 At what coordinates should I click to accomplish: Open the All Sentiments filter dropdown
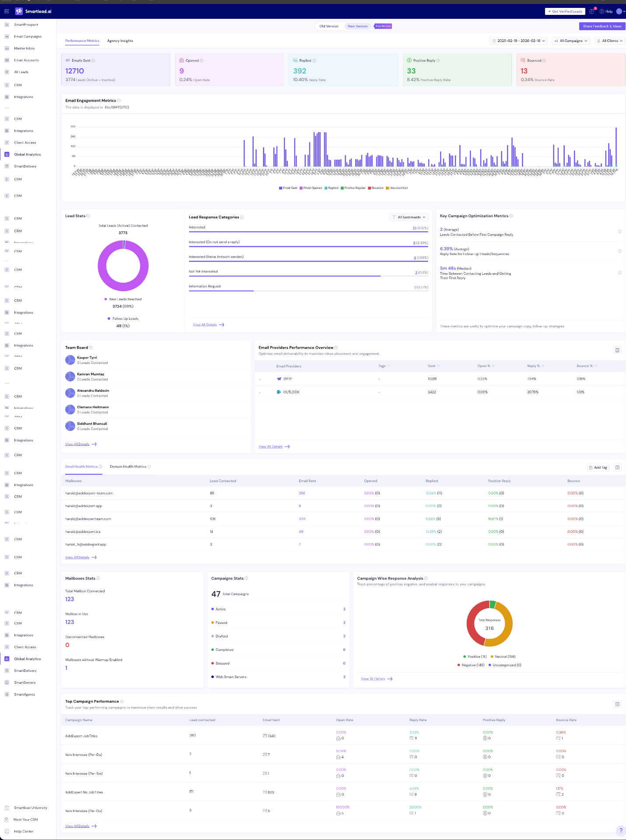pos(409,217)
